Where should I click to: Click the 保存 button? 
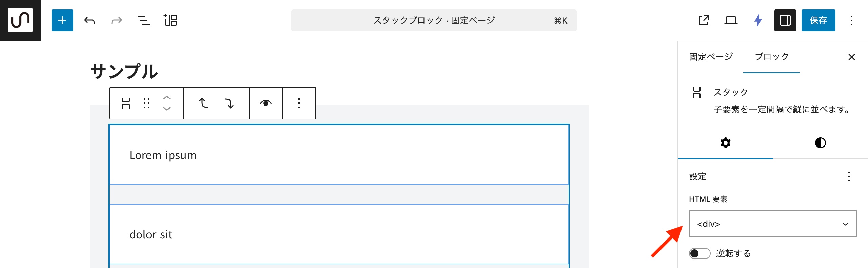pos(818,20)
